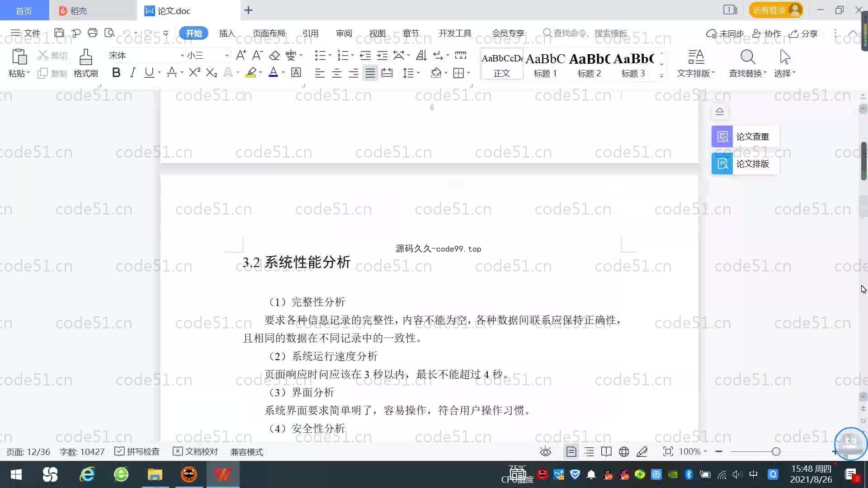Click the character border icon
This screenshot has width=868, height=488.
coord(296,72)
